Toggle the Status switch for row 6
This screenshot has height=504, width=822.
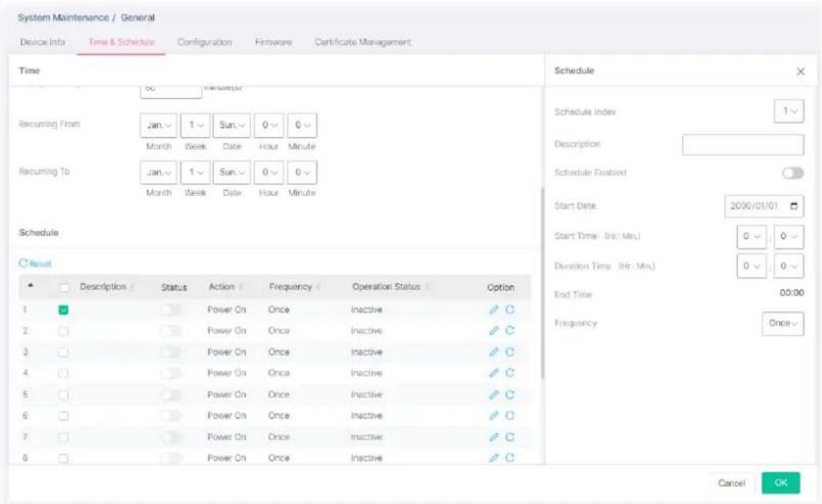pyautogui.click(x=171, y=415)
